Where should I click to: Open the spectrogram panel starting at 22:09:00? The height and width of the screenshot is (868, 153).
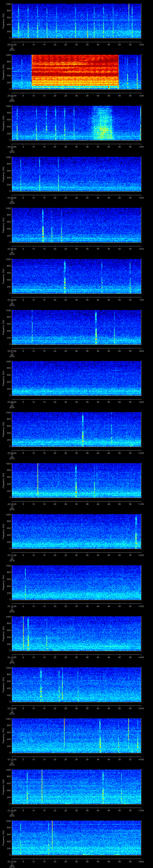click(x=77, y=429)
